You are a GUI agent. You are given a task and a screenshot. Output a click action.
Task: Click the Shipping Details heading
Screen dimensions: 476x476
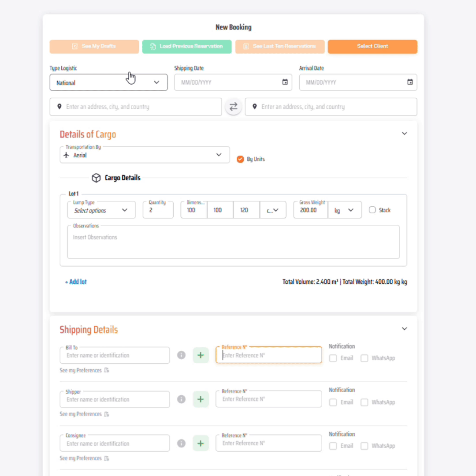[89, 329]
